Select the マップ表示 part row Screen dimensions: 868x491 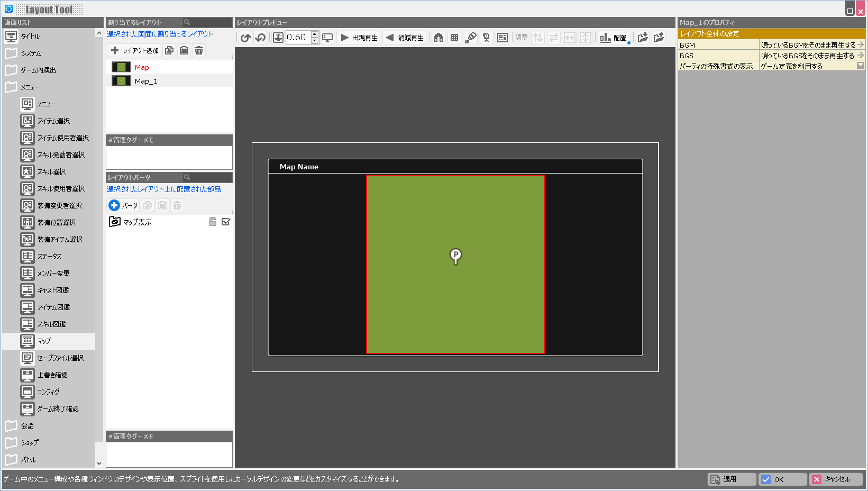tap(169, 222)
